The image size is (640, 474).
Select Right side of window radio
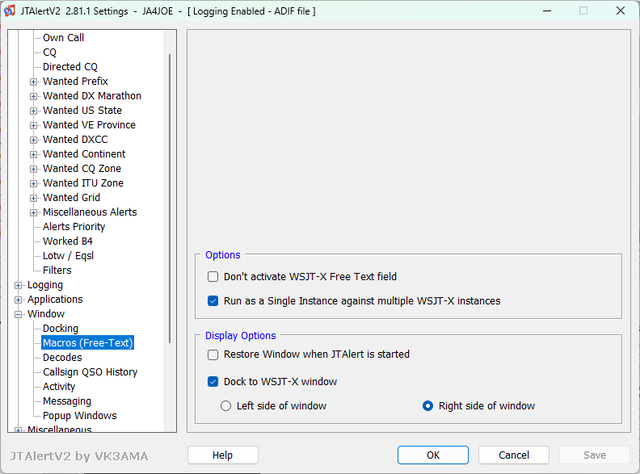point(427,406)
